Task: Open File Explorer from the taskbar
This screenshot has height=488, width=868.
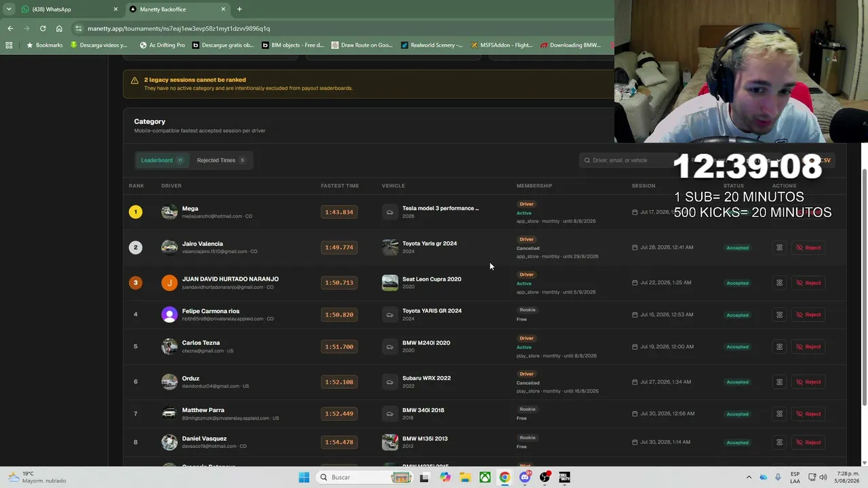Action: pos(465,477)
